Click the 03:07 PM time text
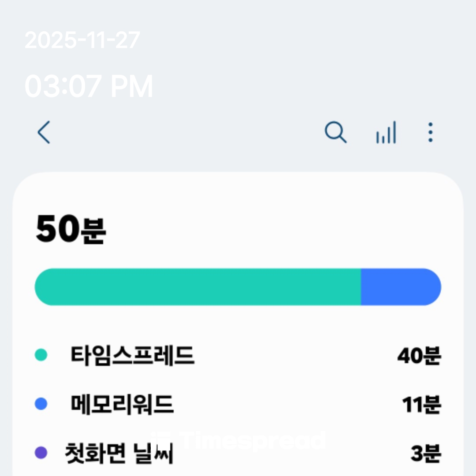Screen dimensions: 476x476 (x=89, y=86)
